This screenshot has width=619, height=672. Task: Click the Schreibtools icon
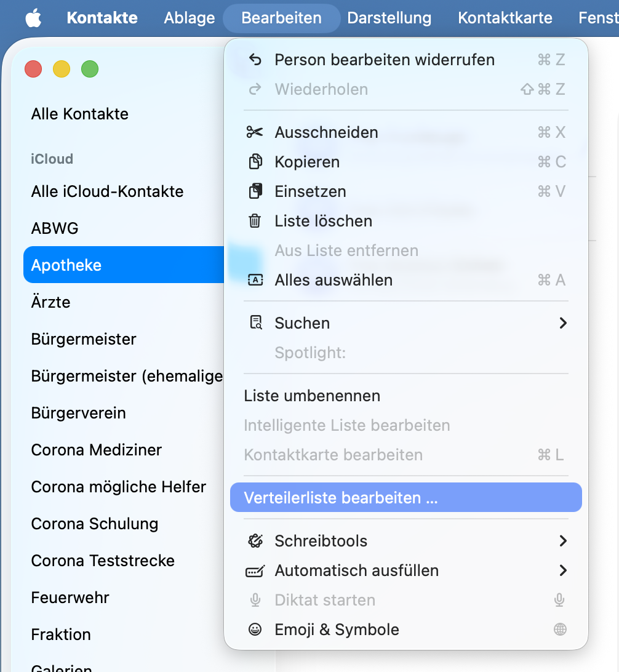pyautogui.click(x=255, y=541)
